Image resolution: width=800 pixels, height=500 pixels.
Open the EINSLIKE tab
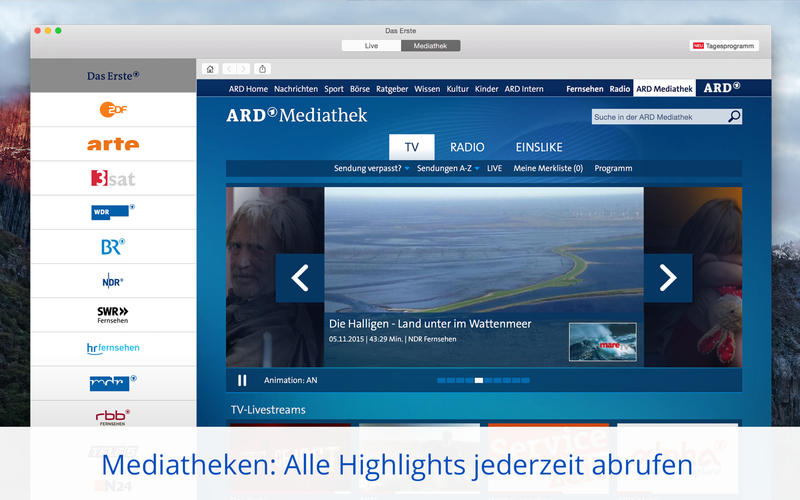539,147
